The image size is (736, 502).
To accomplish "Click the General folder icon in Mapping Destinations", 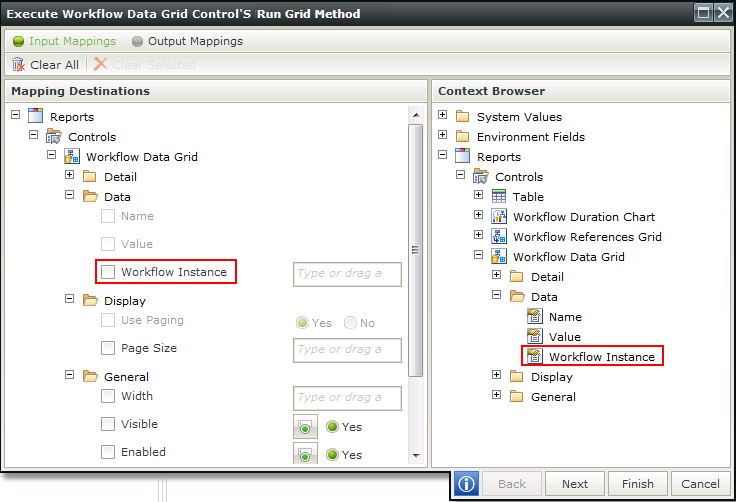I will tap(90, 376).
